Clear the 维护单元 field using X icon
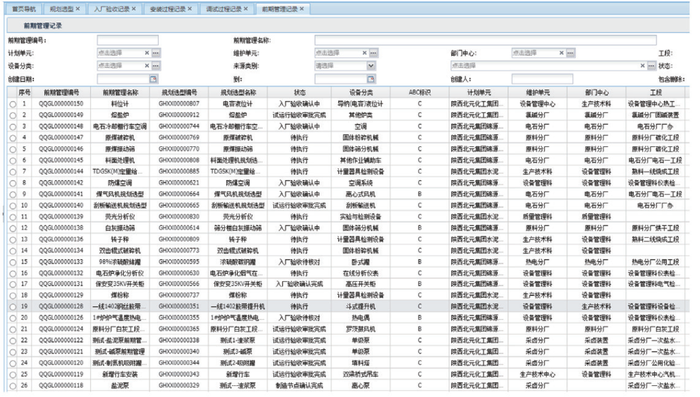 [x=364, y=53]
